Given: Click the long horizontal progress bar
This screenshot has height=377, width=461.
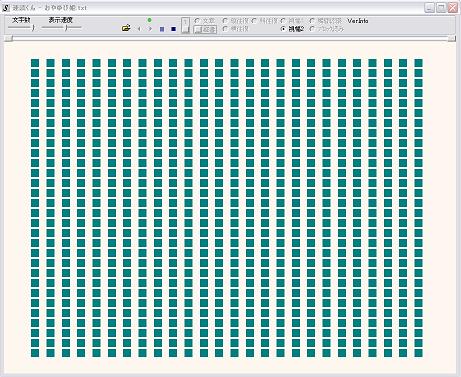Looking at the screenshot, I should (230, 39).
